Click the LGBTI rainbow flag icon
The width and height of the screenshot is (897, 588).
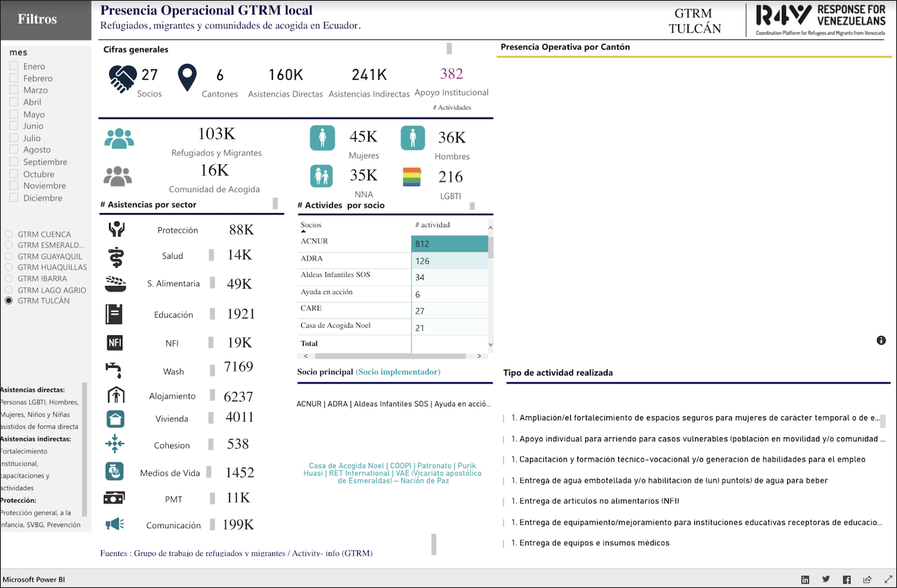[x=412, y=177]
